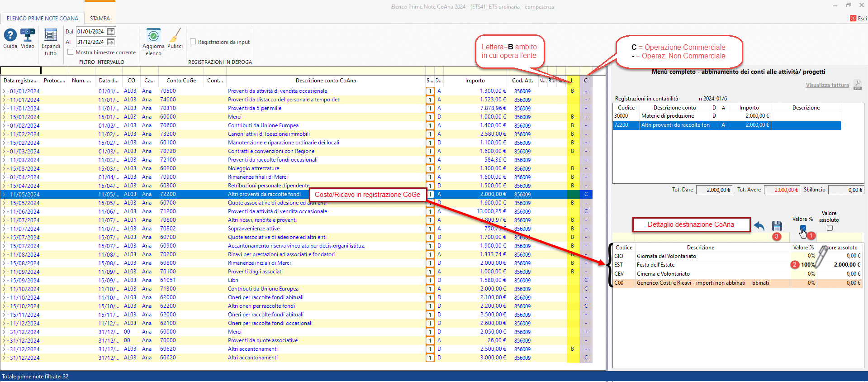This screenshot has height=382, width=868.
Task: Select ELENCO PRIME NOTE COANA tab
Action: click(43, 18)
